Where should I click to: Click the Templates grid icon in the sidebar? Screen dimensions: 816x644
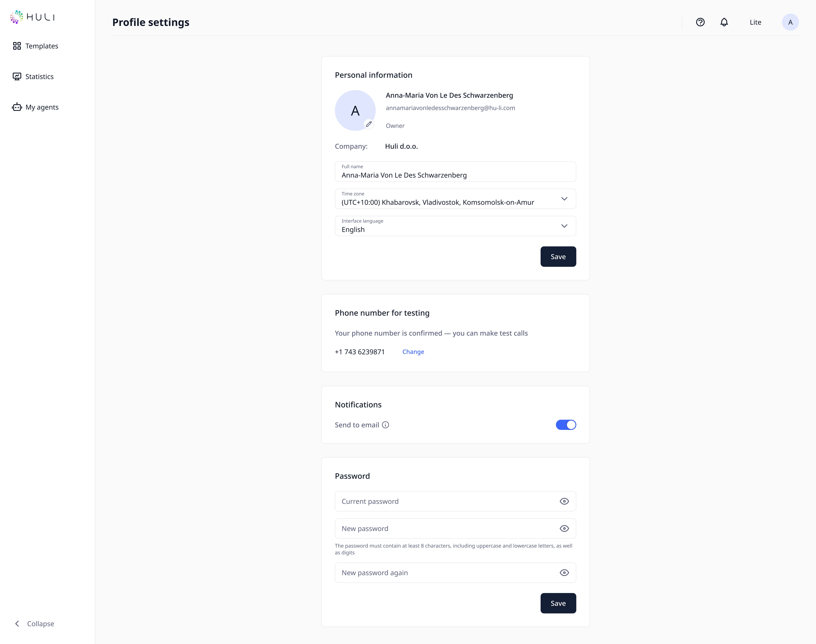[x=17, y=46]
